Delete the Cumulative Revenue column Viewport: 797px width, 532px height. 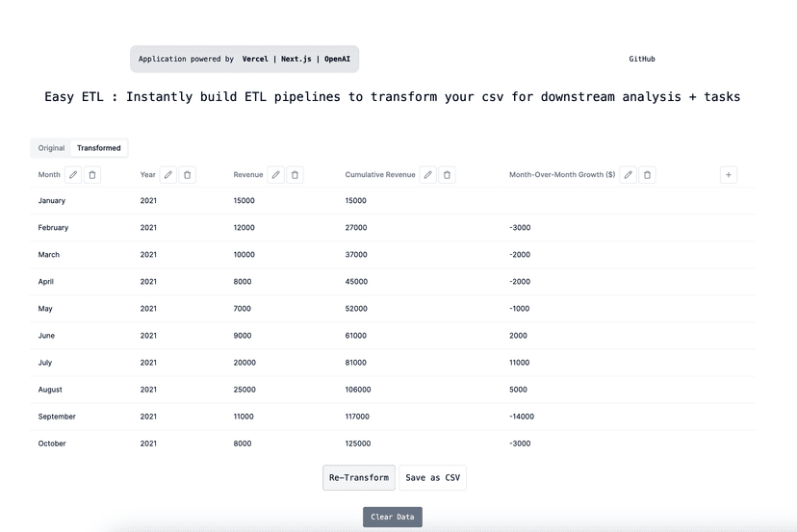tap(447, 175)
